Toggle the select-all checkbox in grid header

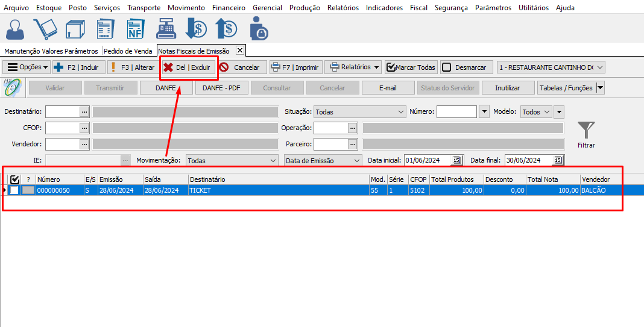[x=15, y=179]
